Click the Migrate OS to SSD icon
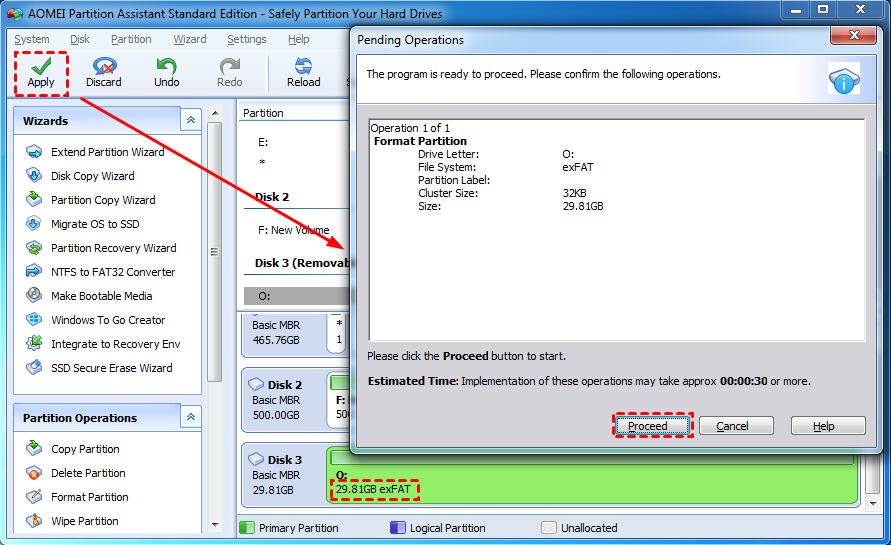 pyautogui.click(x=34, y=223)
